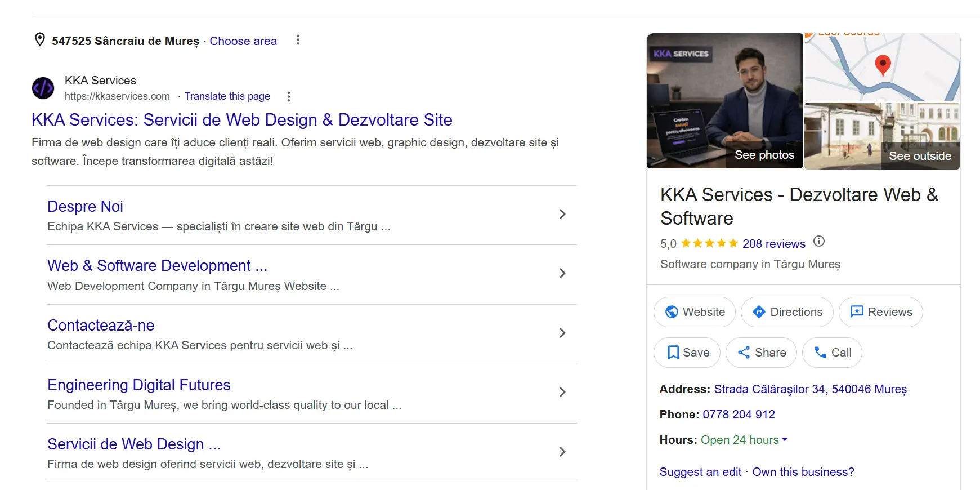Click snippet 'Contactează echipa KKA Services pentru servicii'

click(x=200, y=345)
